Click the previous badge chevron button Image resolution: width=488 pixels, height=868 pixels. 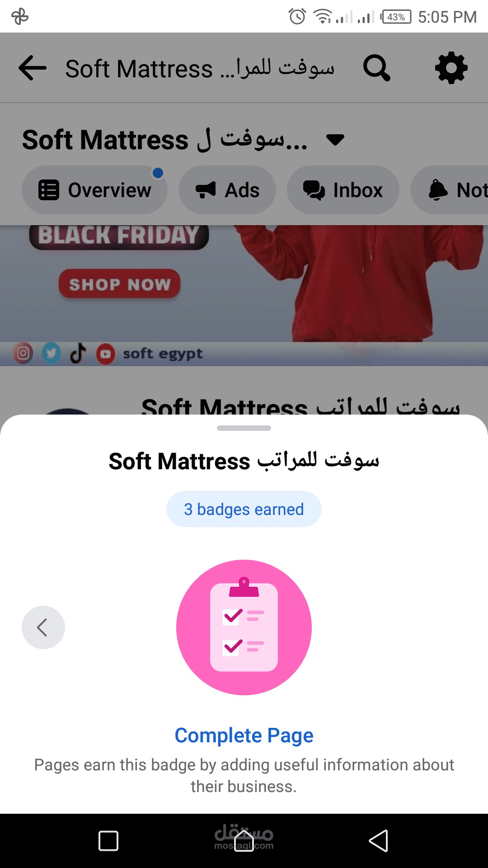coord(43,627)
